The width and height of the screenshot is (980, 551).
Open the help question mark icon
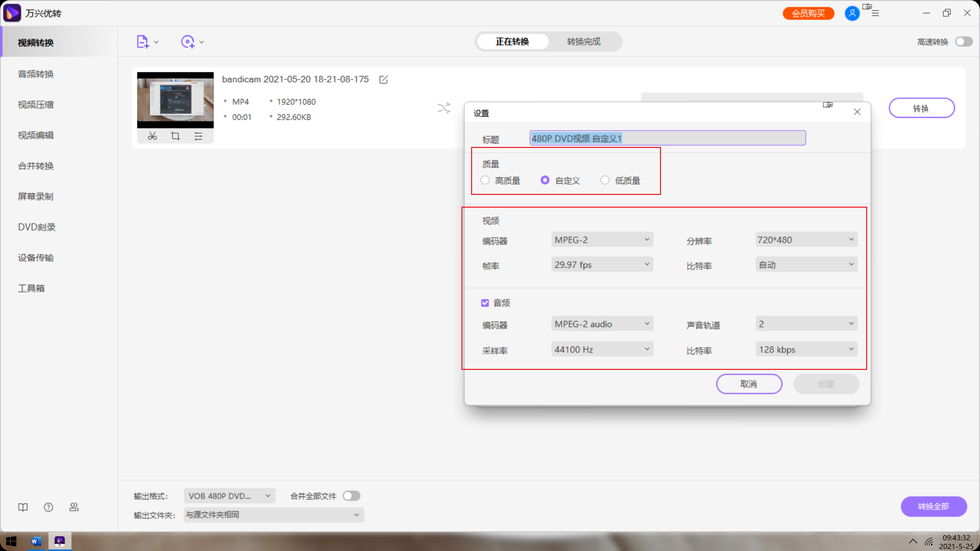tap(48, 507)
